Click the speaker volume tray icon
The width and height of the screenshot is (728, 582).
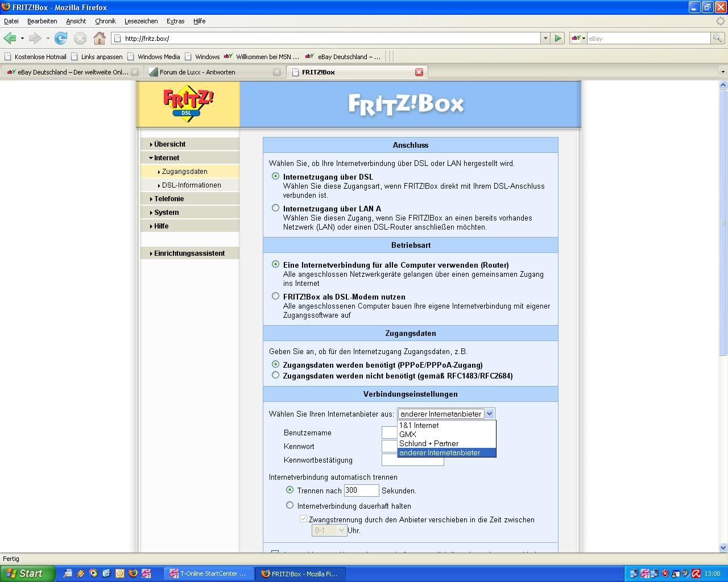(x=686, y=573)
